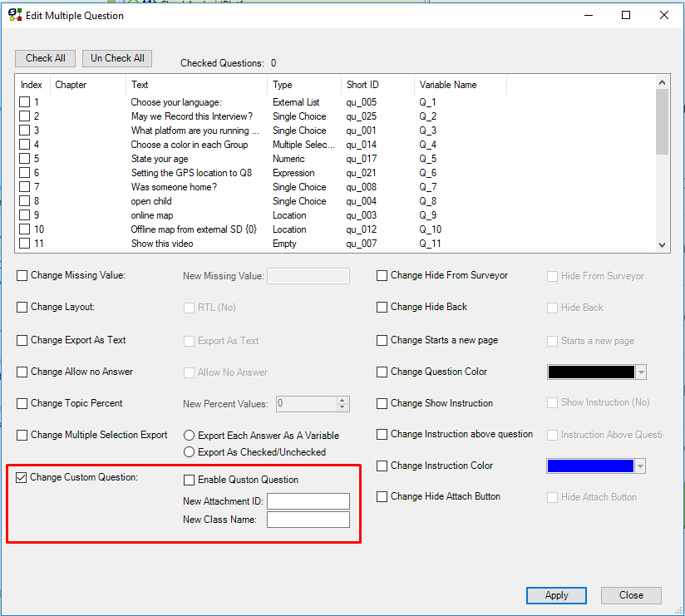Enable the Change Layout checkbox
This screenshot has width=685, height=616.
coord(22,307)
